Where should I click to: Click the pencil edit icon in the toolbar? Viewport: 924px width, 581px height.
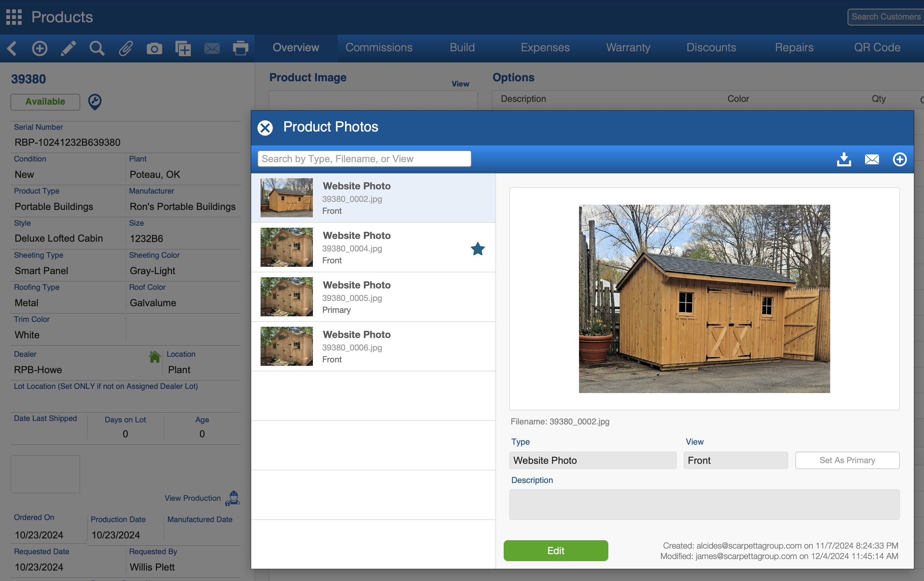68,48
